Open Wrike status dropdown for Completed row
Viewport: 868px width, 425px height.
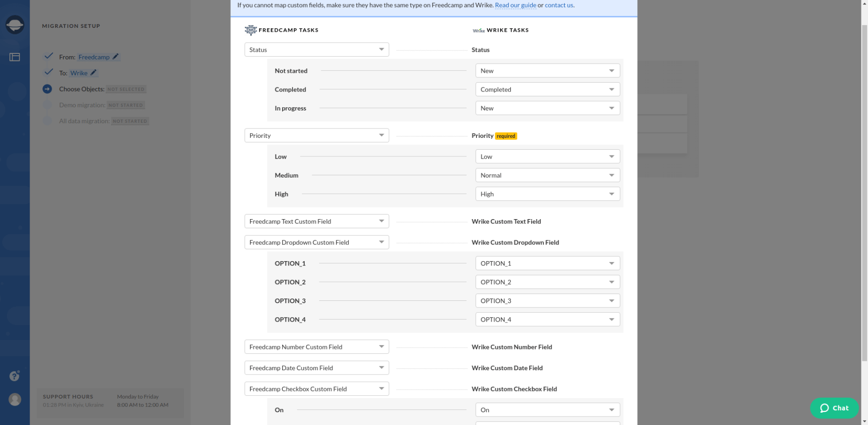[548, 89]
